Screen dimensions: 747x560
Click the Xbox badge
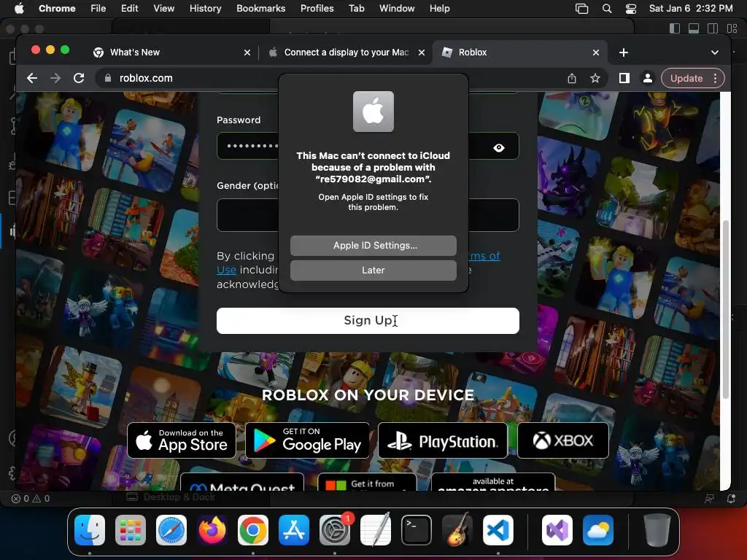563,440
